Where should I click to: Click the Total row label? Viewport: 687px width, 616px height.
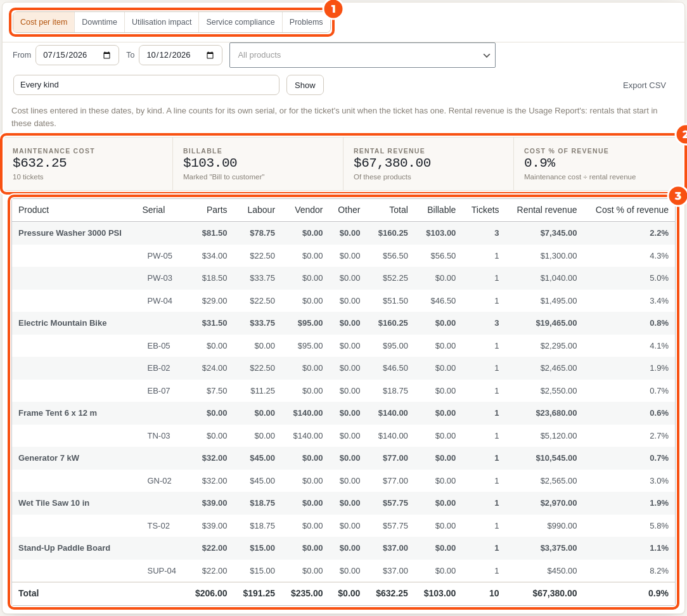point(29,593)
